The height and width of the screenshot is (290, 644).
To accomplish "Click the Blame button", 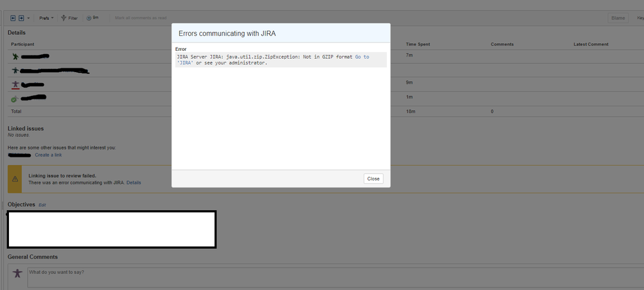I will 618,18.
